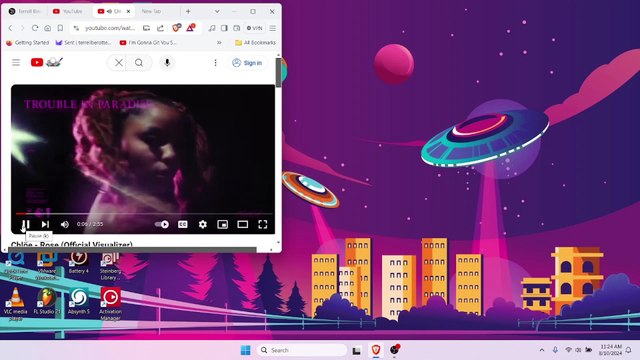Viewport: 640px width, 360px height.
Task: Select the Activation Manager shortcut
Action: [x=110, y=304]
